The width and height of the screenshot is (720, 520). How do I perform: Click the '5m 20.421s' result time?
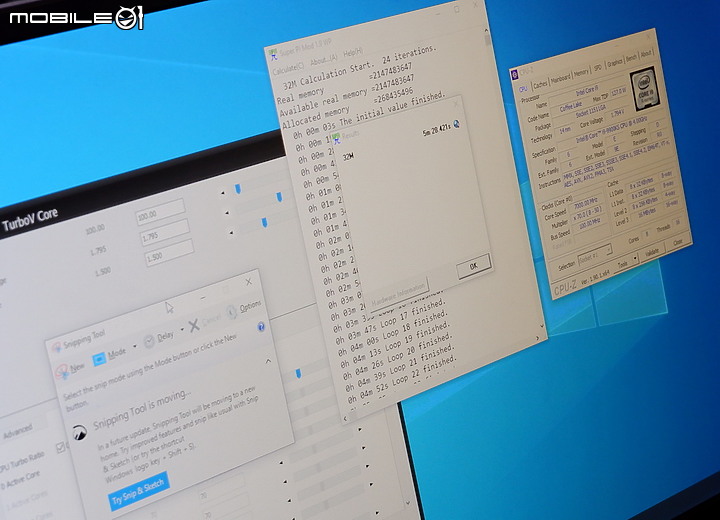tap(437, 130)
